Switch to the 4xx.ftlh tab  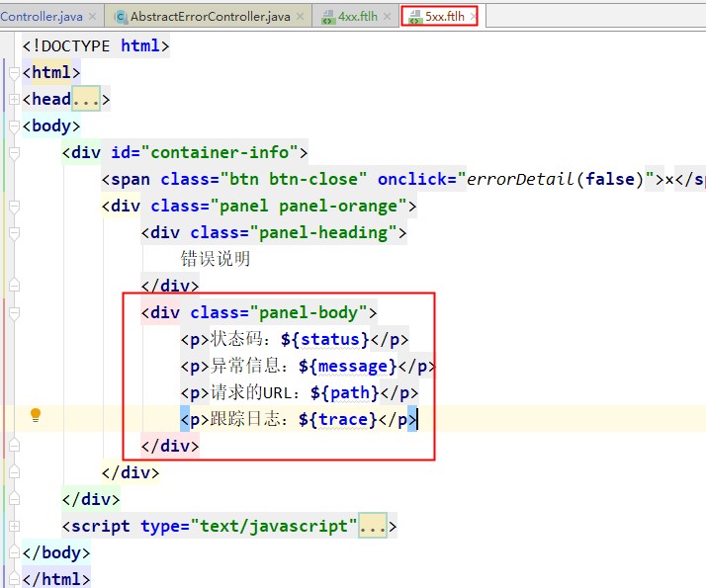point(358,17)
